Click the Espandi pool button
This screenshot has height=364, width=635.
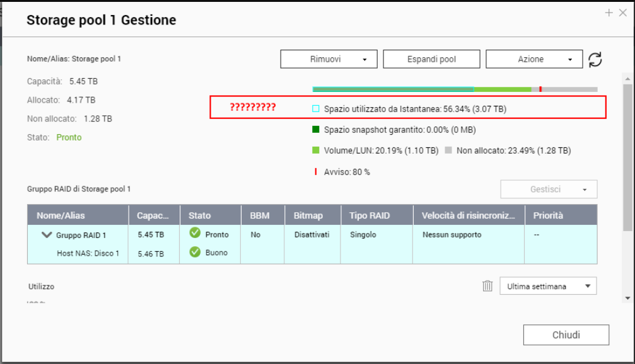coord(431,59)
